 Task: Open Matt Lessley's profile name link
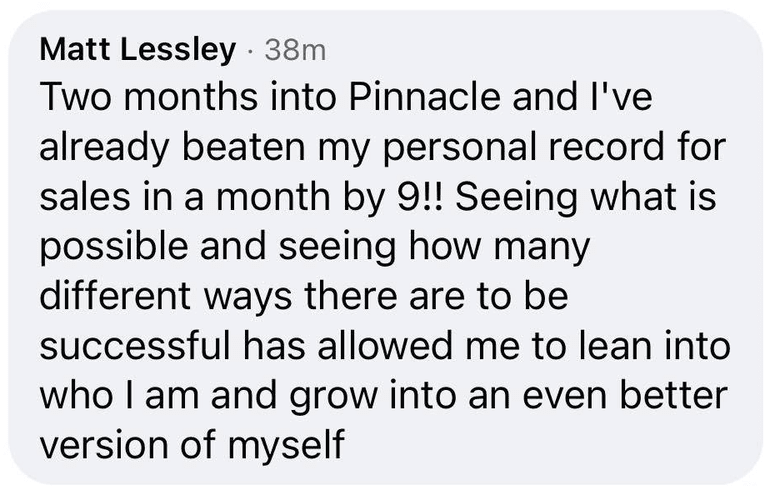[138, 48]
